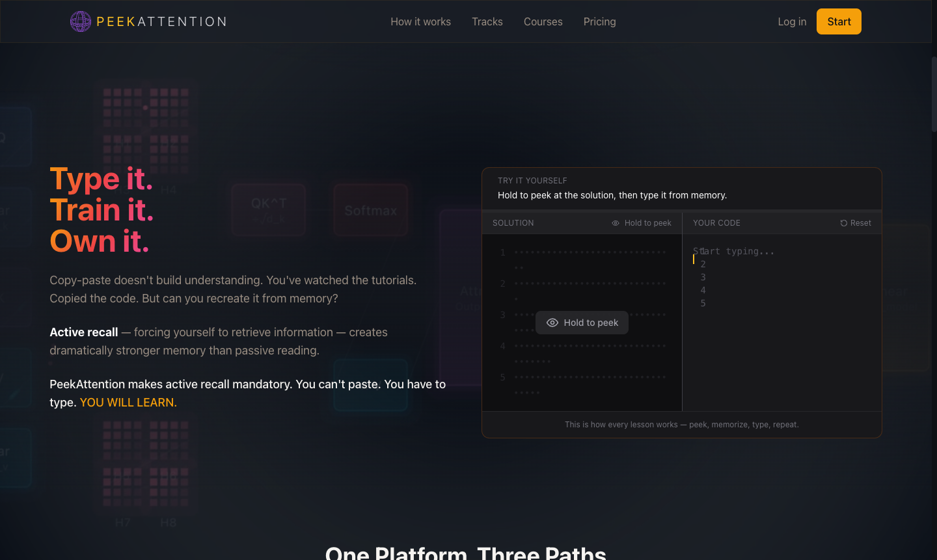
Task: Click the 'This is how every lesson works' footer
Action: 682,425
